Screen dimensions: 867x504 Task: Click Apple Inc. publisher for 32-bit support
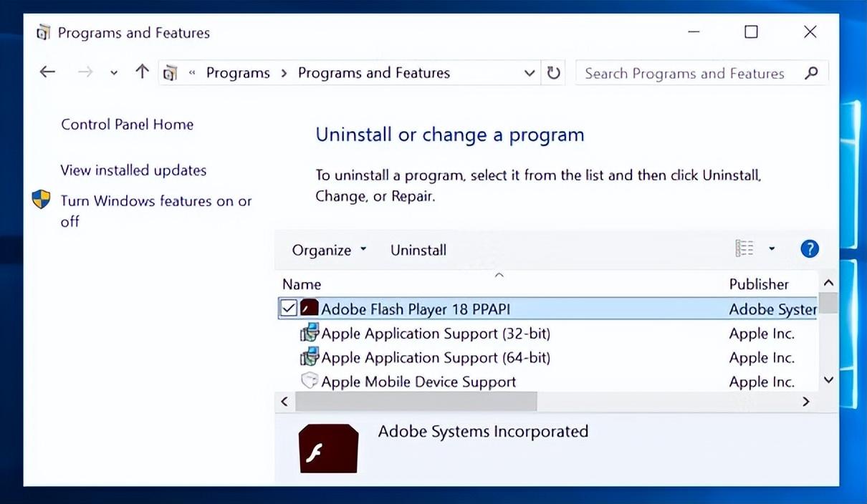pos(762,334)
